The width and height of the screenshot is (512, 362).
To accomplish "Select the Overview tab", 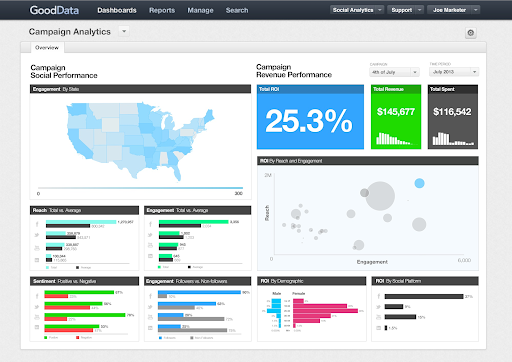I will pos(47,48).
